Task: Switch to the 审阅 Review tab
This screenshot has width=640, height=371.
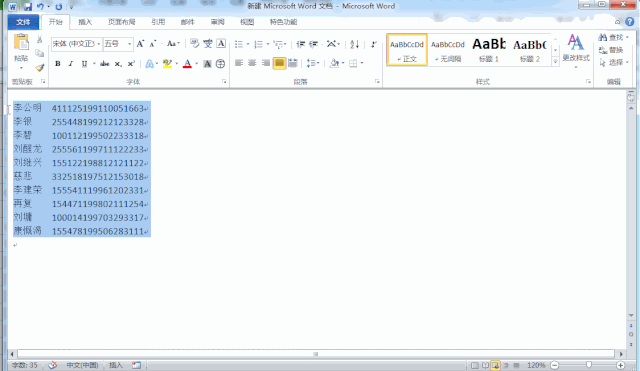Action: pyautogui.click(x=217, y=22)
